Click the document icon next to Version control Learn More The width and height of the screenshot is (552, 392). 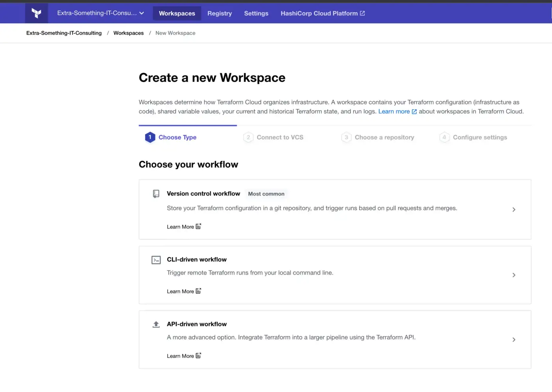pyautogui.click(x=198, y=227)
